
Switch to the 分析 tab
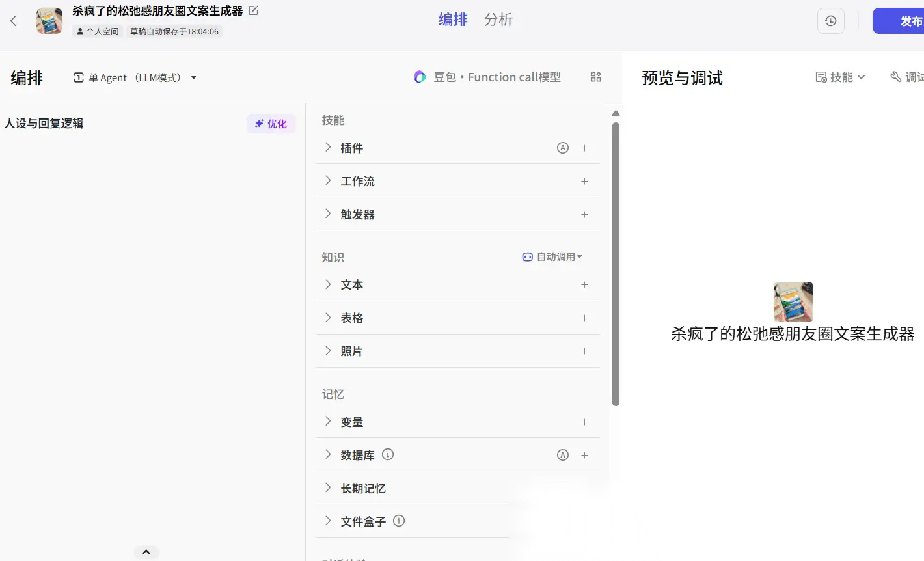tap(498, 20)
